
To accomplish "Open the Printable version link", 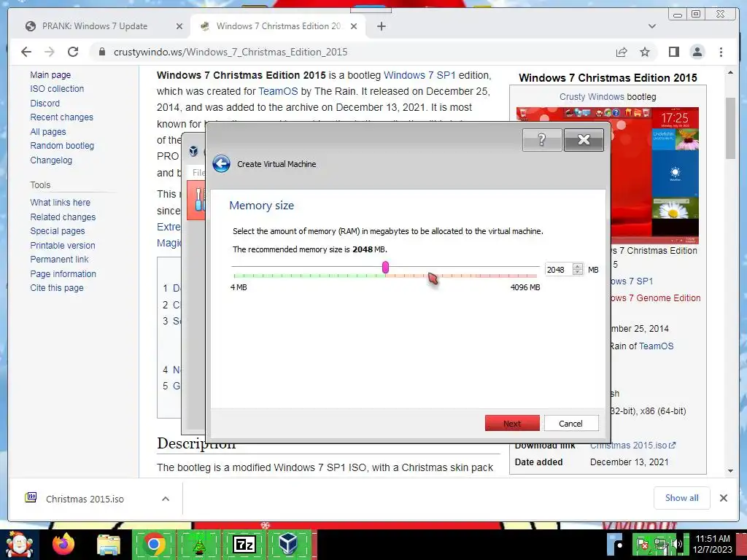I will pos(63,246).
